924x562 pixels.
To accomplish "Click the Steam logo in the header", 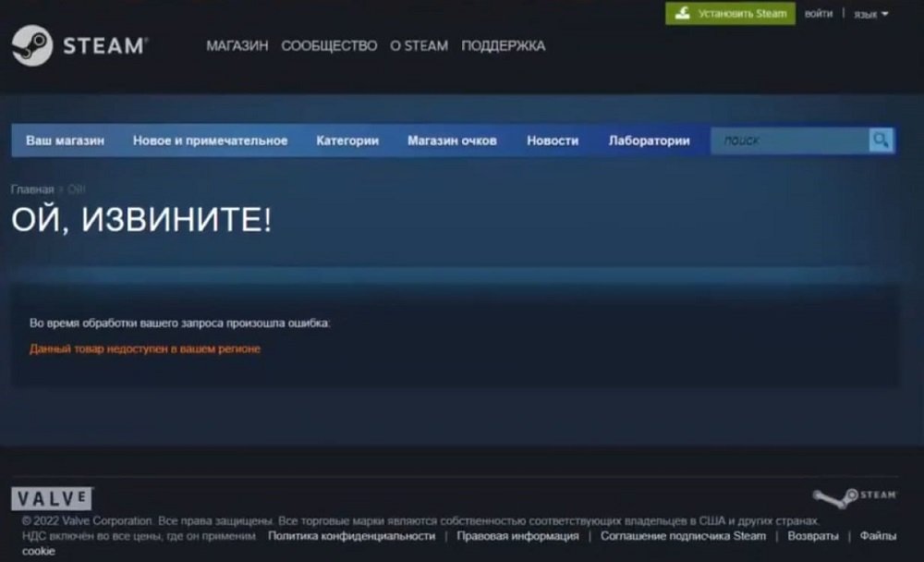I will coord(79,45).
